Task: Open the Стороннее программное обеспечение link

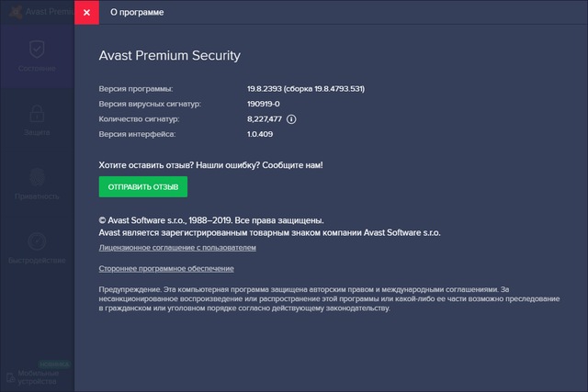Action: point(165,268)
